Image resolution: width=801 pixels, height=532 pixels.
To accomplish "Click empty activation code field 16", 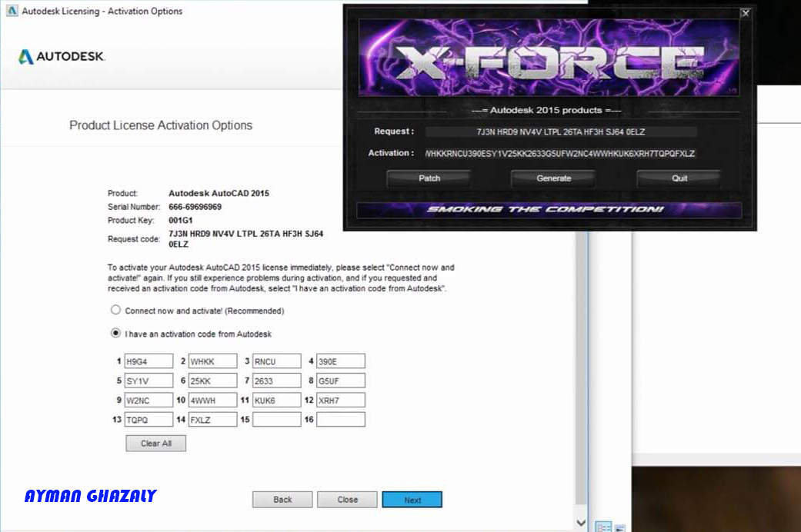I will pyautogui.click(x=341, y=419).
